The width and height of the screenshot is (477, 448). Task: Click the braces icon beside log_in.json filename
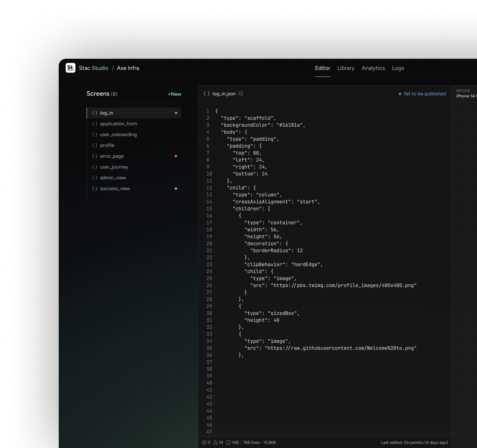click(207, 94)
